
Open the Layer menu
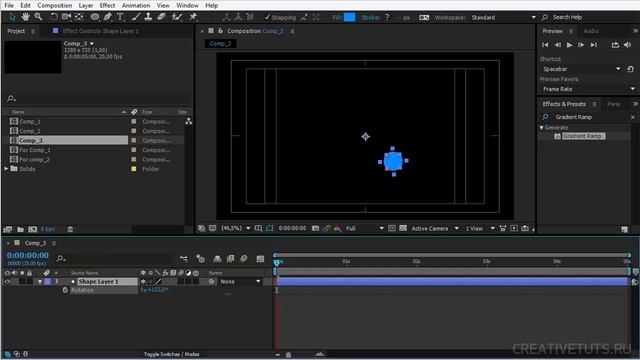85,5
